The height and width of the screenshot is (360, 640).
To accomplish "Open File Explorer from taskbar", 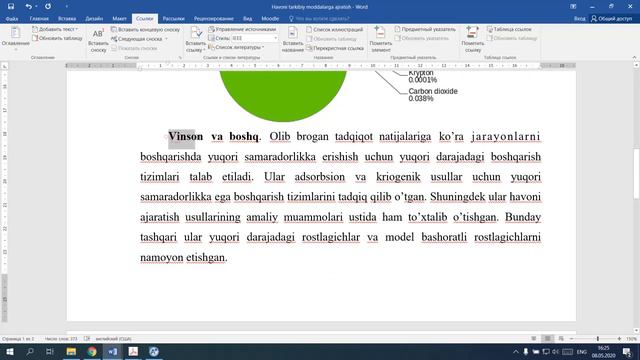I will (71, 351).
